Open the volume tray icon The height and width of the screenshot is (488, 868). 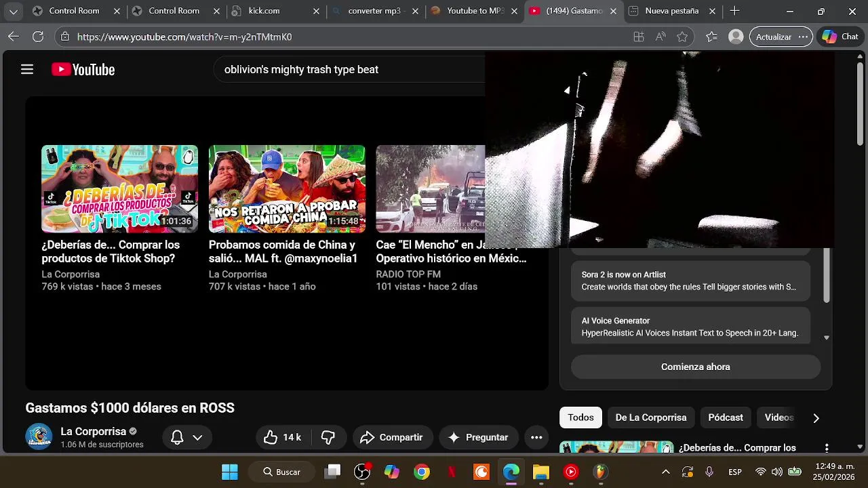point(777,472)
